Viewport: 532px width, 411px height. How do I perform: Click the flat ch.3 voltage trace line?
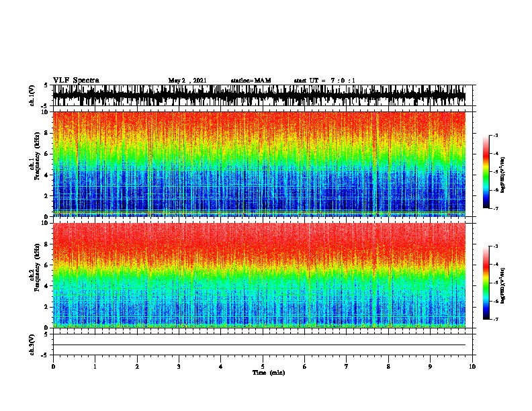click(259, 345)
